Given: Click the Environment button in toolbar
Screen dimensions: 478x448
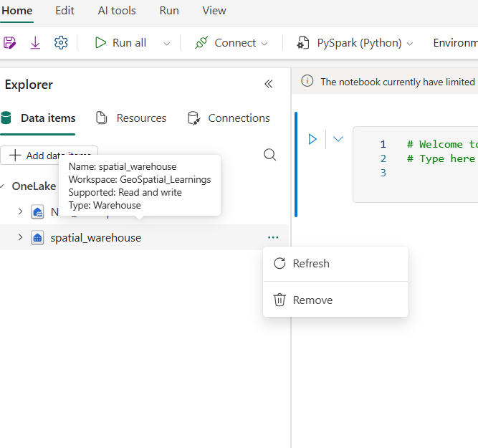Looking at the screenshot, I should coord(456,43).
